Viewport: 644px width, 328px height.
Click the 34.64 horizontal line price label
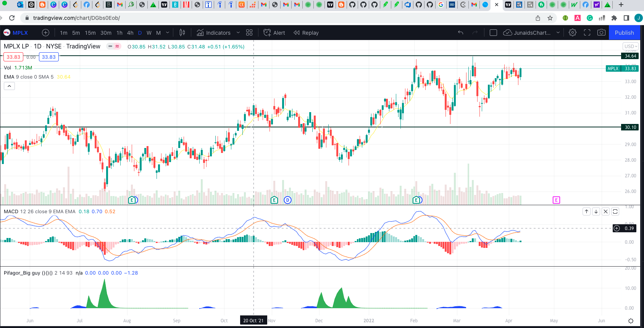pyautogui.click(x=630, y=56)
